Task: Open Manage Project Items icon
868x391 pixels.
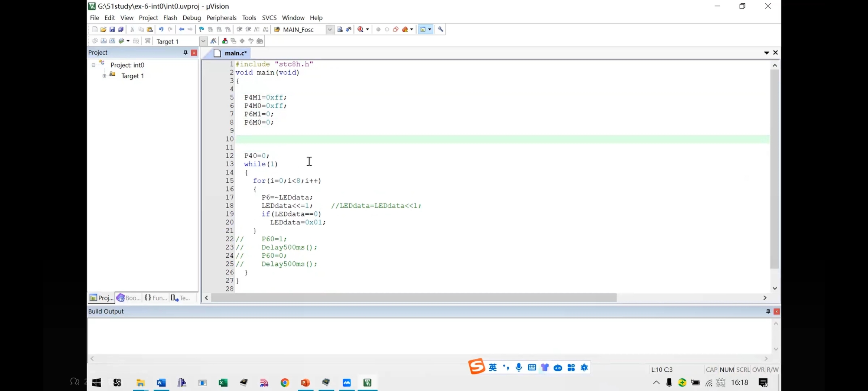Action: [225, 41]
